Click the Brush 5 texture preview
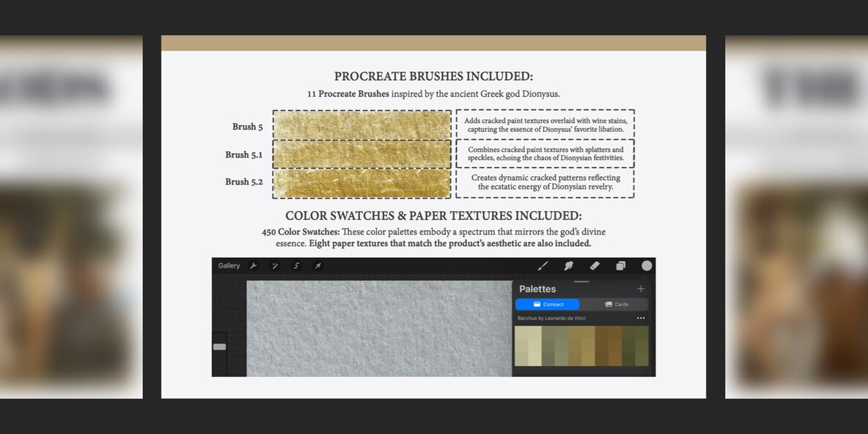 coord(362,125)
